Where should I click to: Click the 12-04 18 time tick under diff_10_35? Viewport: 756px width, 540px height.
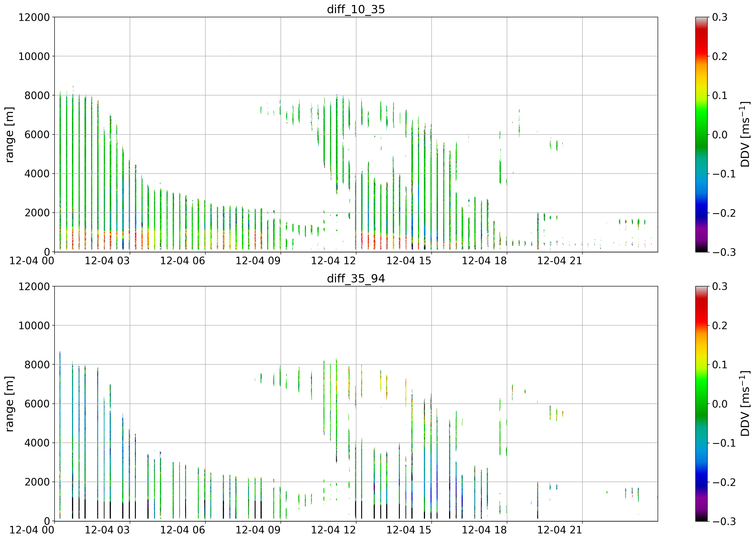(x=484, y=261)
